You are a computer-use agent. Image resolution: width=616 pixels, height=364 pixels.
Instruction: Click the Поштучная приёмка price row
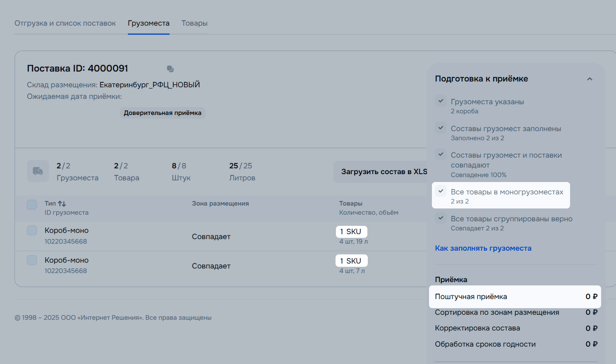coord(515,297)
